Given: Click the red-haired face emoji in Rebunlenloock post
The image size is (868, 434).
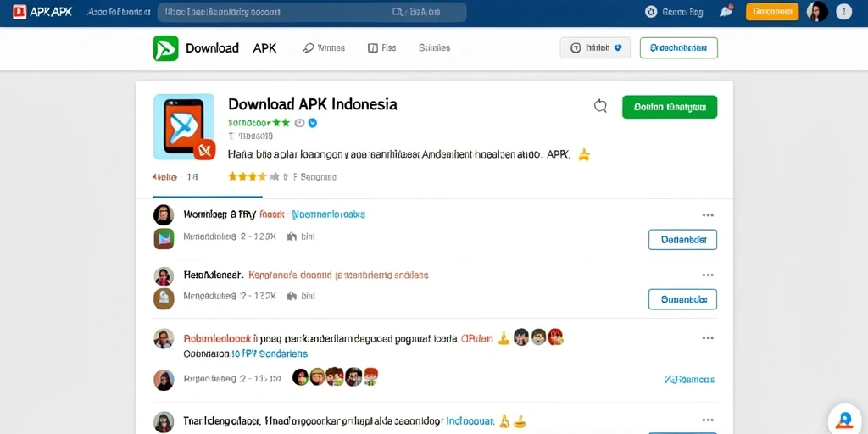Looking at the screenshot, I should (x=555, y=337).
